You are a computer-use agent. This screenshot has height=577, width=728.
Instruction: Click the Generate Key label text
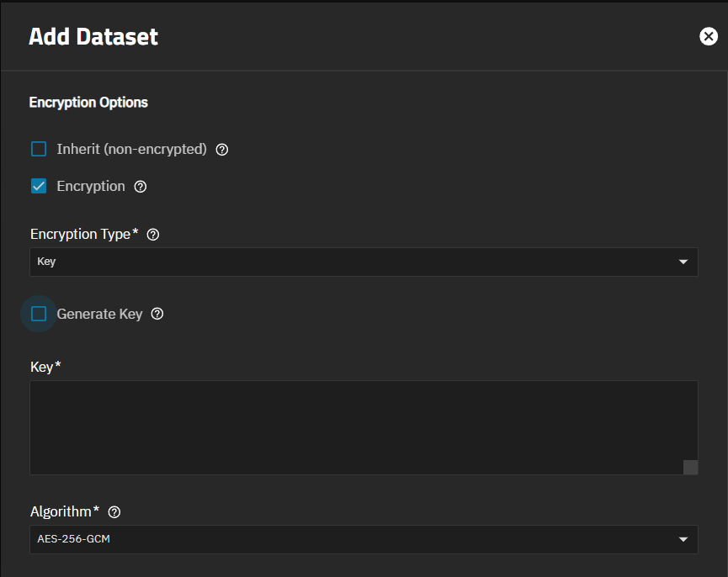pos(99,313)
